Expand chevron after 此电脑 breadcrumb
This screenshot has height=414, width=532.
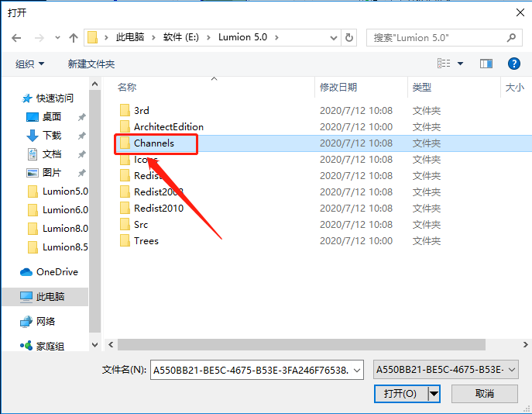point(153,37)
